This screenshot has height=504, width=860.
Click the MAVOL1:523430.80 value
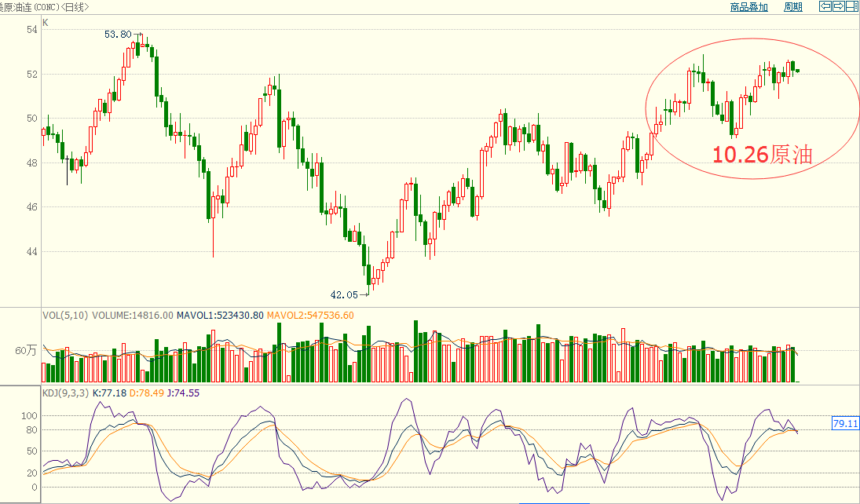point(220,316)
